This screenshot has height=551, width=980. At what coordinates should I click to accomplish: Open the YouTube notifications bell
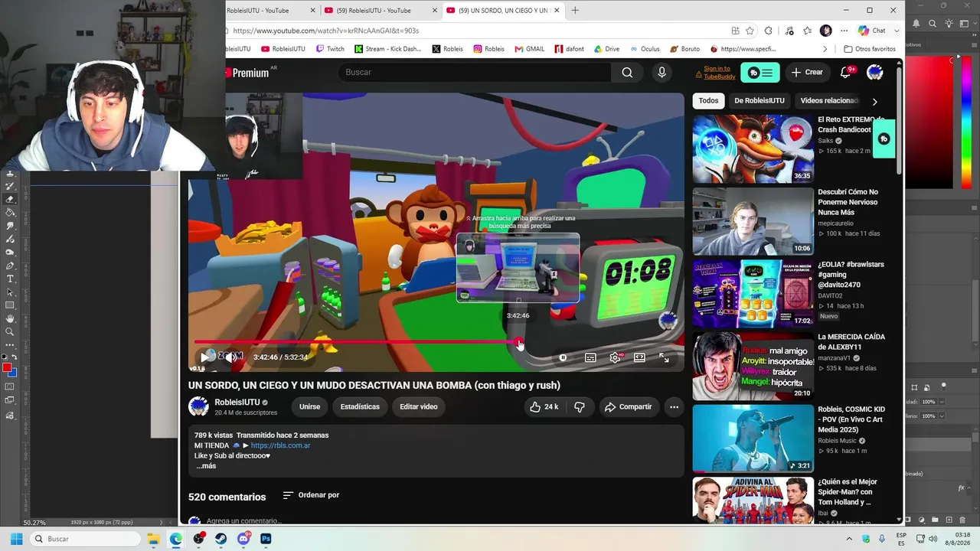(845, 72)
